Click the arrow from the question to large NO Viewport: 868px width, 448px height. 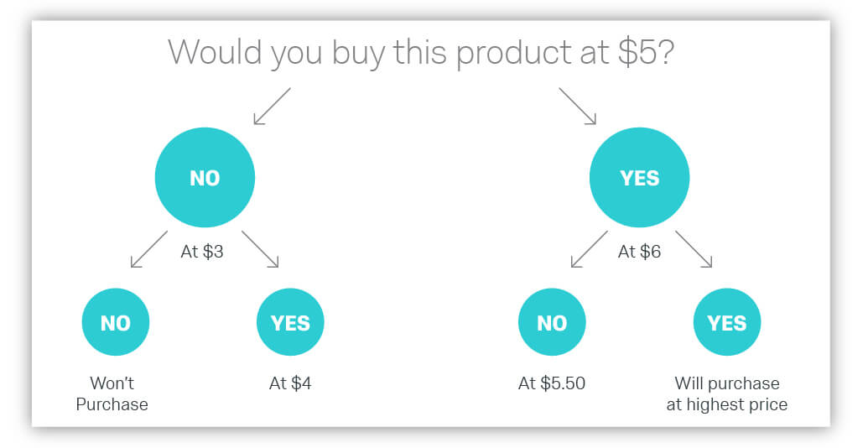(x=272, y=106)
